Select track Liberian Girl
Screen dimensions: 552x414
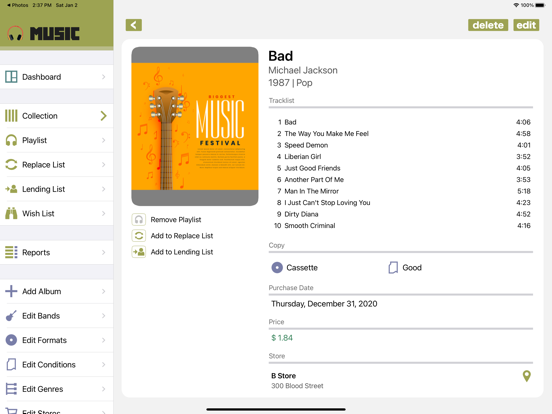tap(402, 156)
